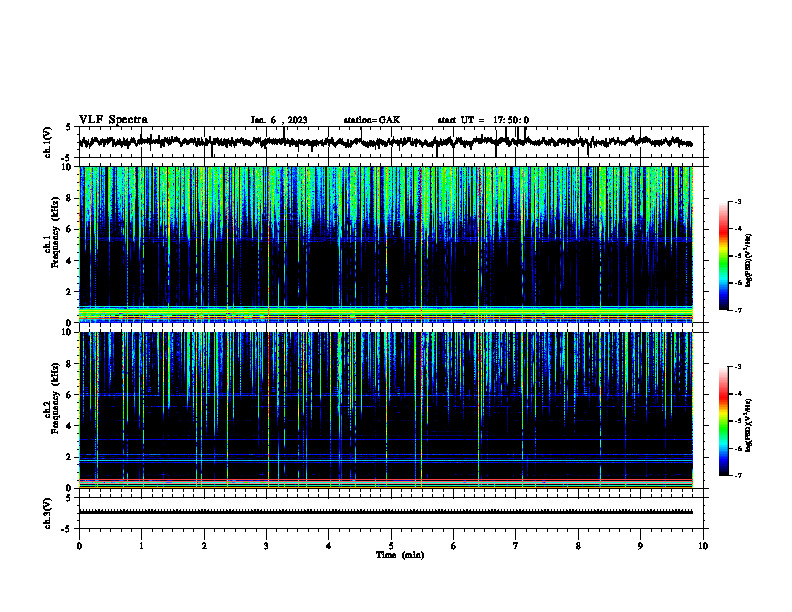Click the 9 minute tick label on the time axis
This screenshot has width=792, height=612.
[x=640, y=546]
